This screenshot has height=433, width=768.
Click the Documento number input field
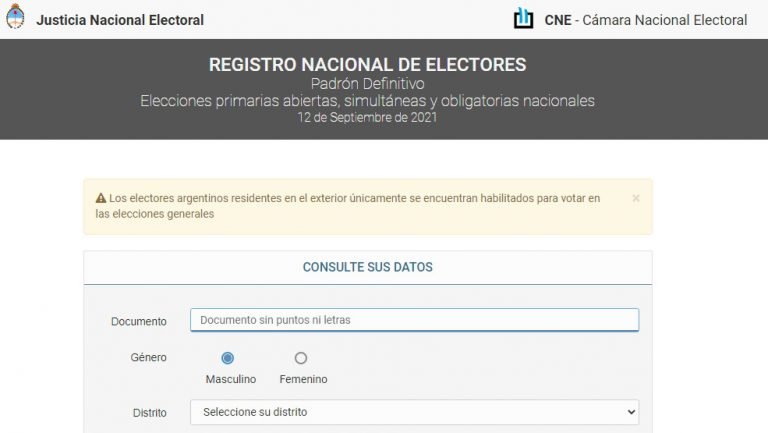[413, 320]
